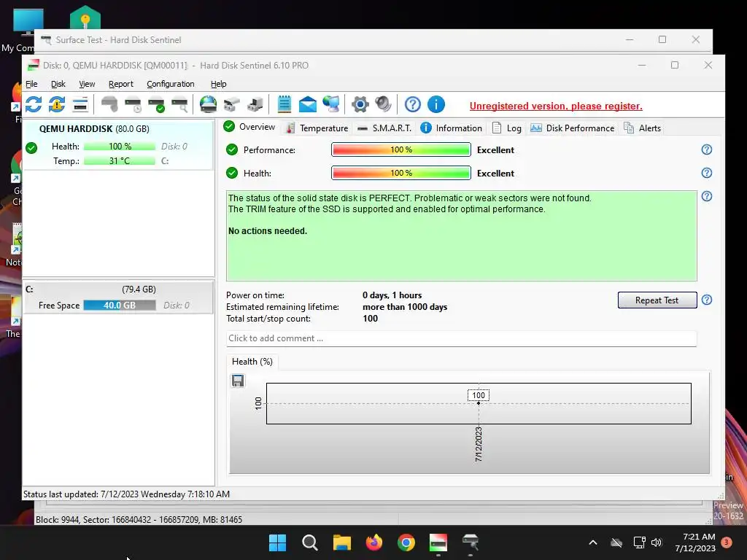Screen dimensions: 747x560
Task: Switch to the Information tab
Action: coord(452,128)
